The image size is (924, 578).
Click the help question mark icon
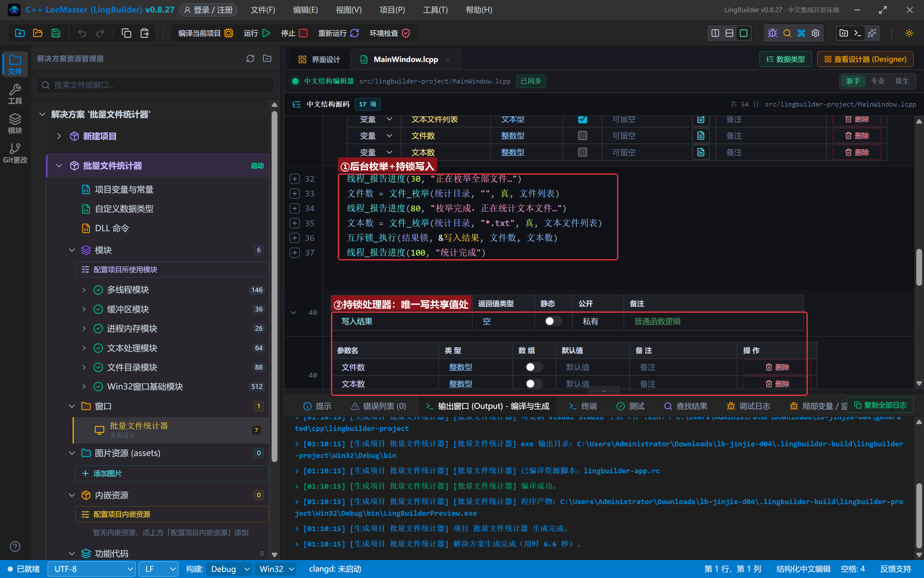tap(15, 547)
